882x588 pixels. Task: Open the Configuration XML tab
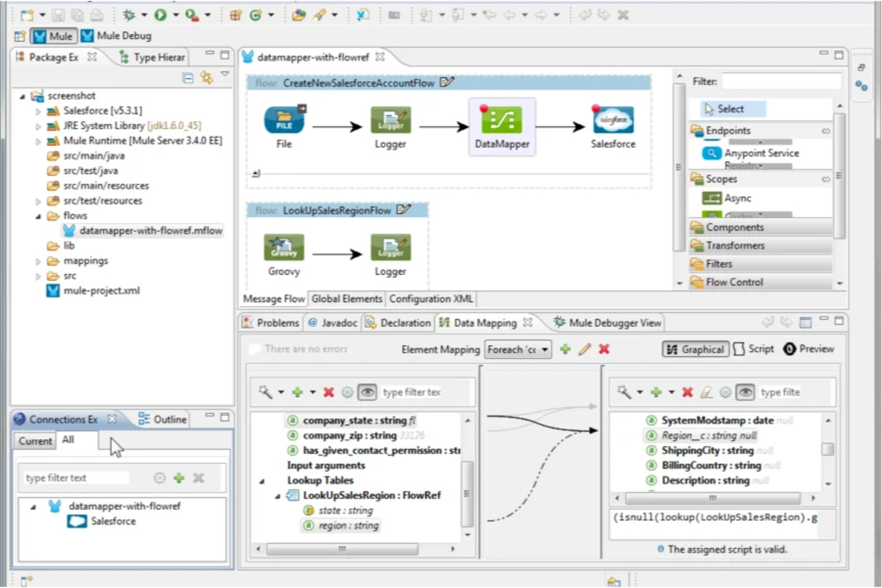(431, 298)
